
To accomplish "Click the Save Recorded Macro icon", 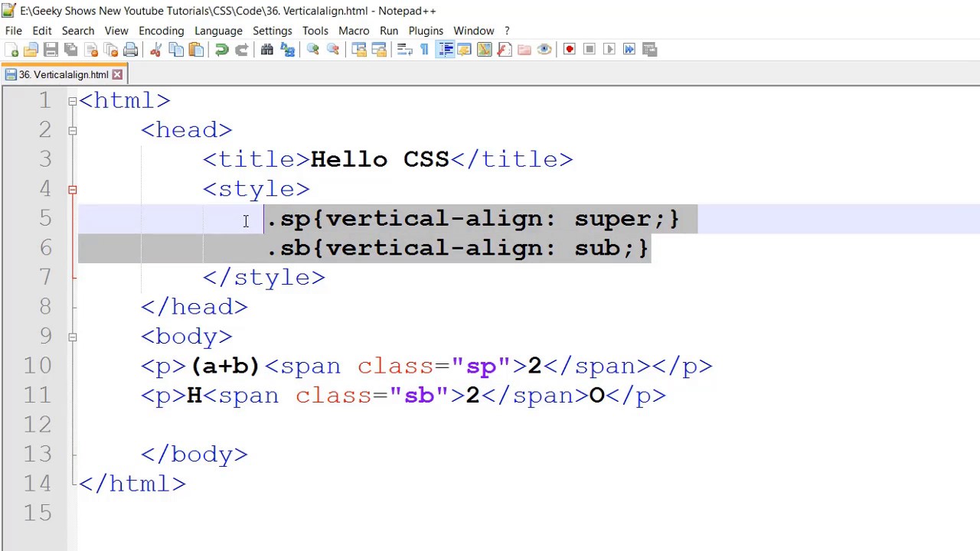I will click(x=650, y=50).
